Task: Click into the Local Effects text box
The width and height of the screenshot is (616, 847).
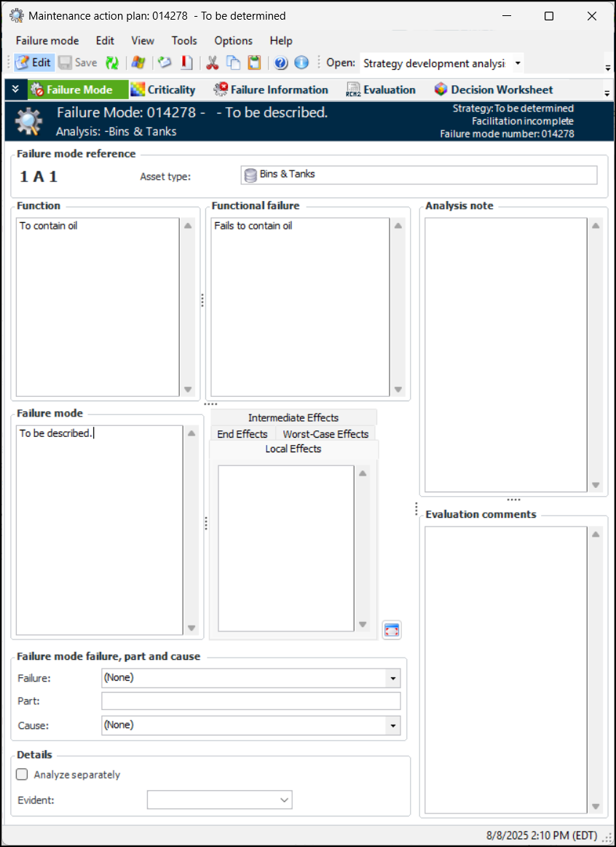Action: tap(286, 548)
